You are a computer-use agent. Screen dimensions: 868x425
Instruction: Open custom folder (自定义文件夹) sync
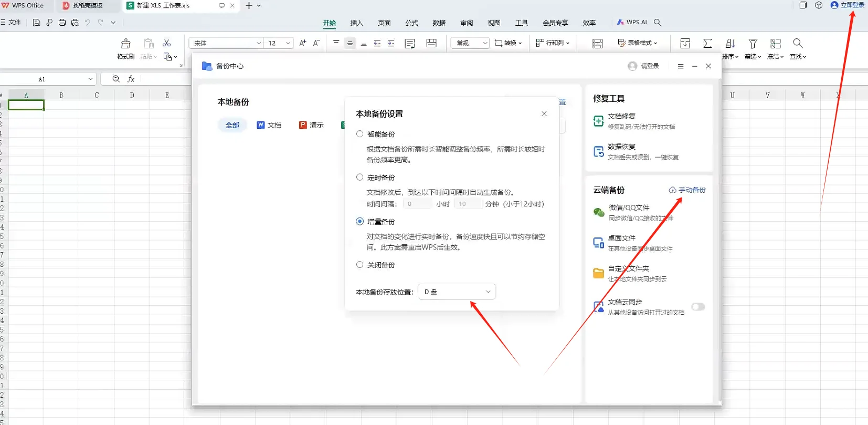pos(630,273)
